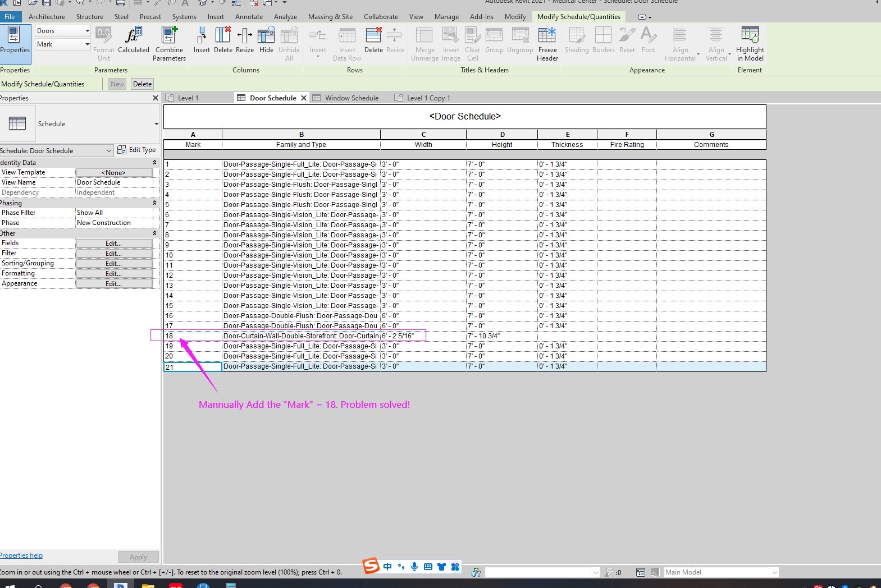Open the Annotate ribbon tab
Screen dimensions: 881x588
[249, 17]
